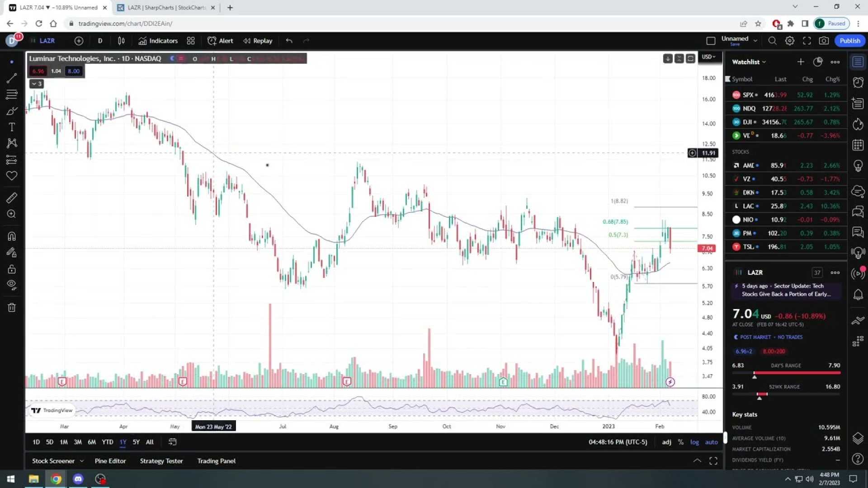Switch to 6M date range
Viewport: 868px width, 488px height.
92,442
